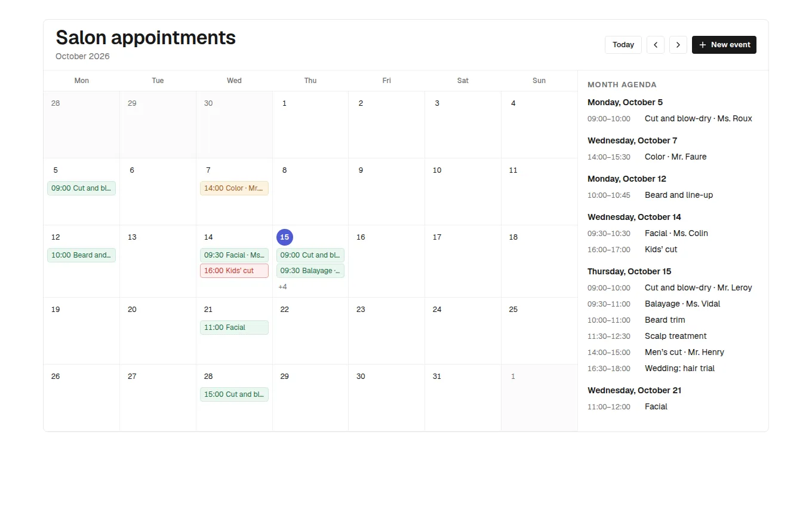Click agenda entry Beard trim
Screen dimensions: 812x508
[x=673, y=320]
